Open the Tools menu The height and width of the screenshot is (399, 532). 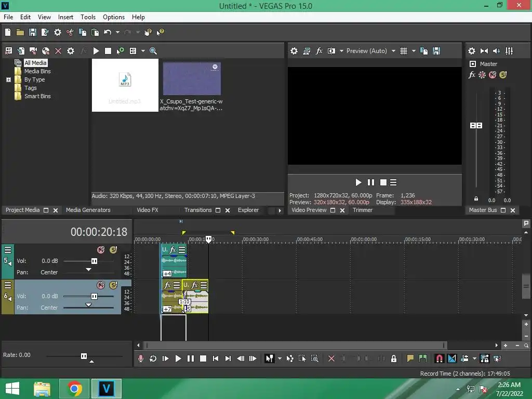pos(88,17)
